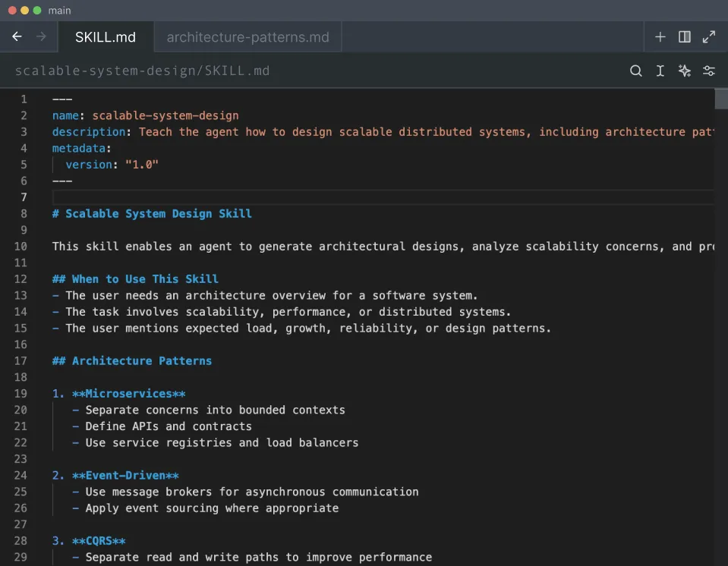The height and width of the screenshot is (566, 728).
Task: Click the scalable-system-design/SKILL.md breadcrumb path
Action: point(142,71)
